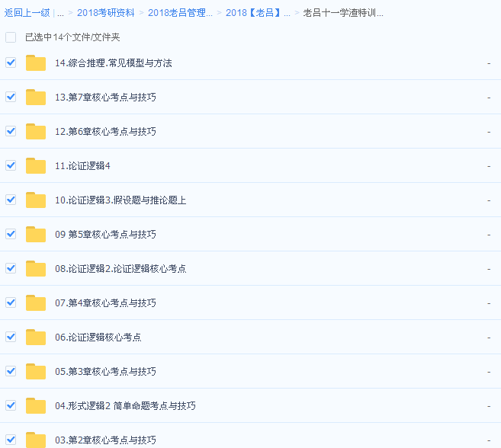
Task: Click folder icon of 09 第5章核心考点与技巧
Action: coord(36,235)
